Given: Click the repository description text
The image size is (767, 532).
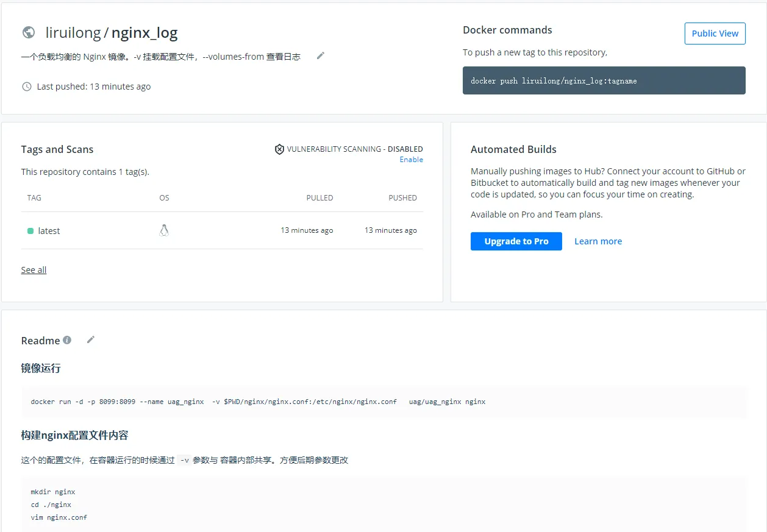Looking at the screenshot, I should point(161,57).
